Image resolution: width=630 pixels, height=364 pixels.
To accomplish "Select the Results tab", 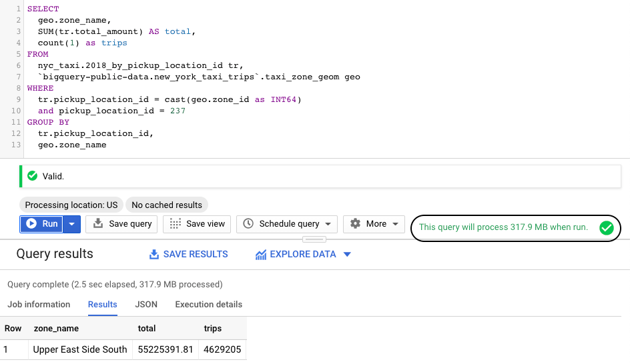I will [x=103, y=305].
